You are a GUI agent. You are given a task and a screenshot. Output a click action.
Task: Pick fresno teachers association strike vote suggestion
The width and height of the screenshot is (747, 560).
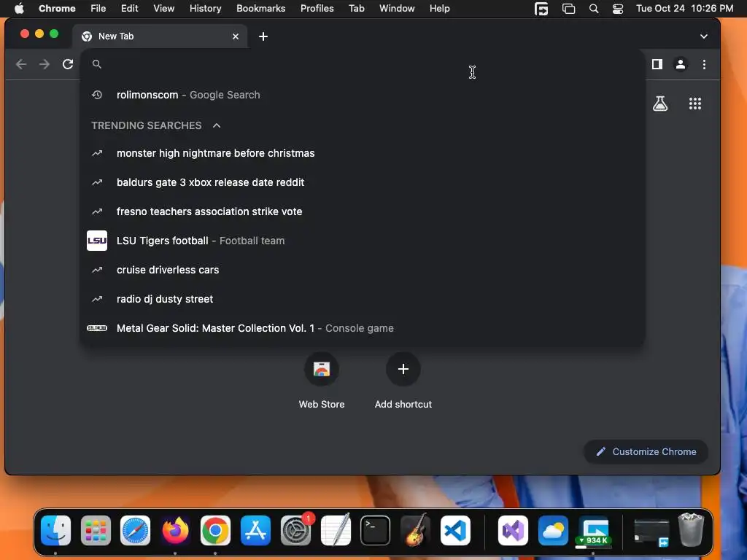point(362,211)
